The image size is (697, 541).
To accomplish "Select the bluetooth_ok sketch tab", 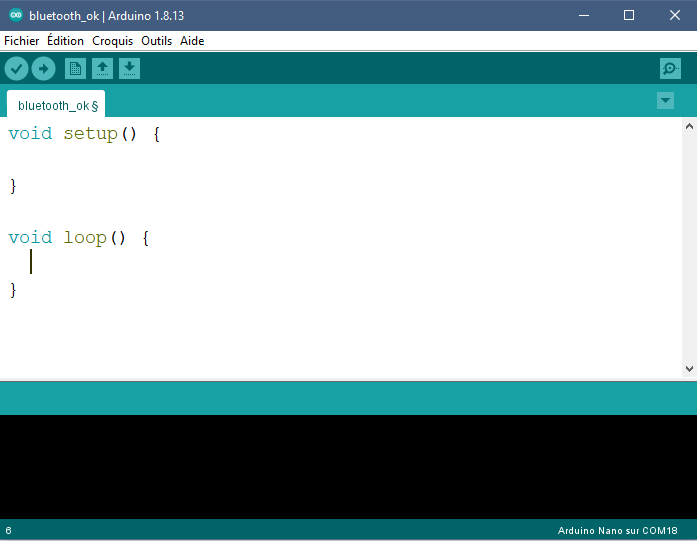I will [x=56, y=105].
